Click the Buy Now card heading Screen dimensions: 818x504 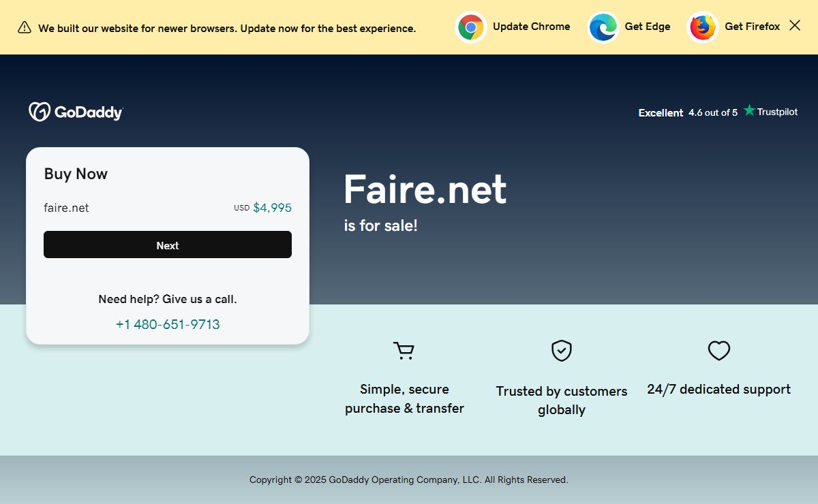tap(76, 174)
